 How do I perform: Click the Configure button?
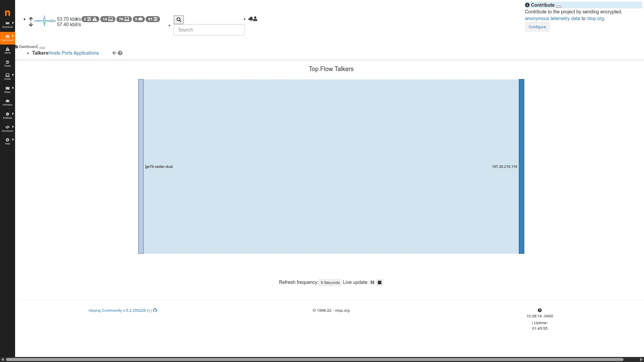pos(537,27)
